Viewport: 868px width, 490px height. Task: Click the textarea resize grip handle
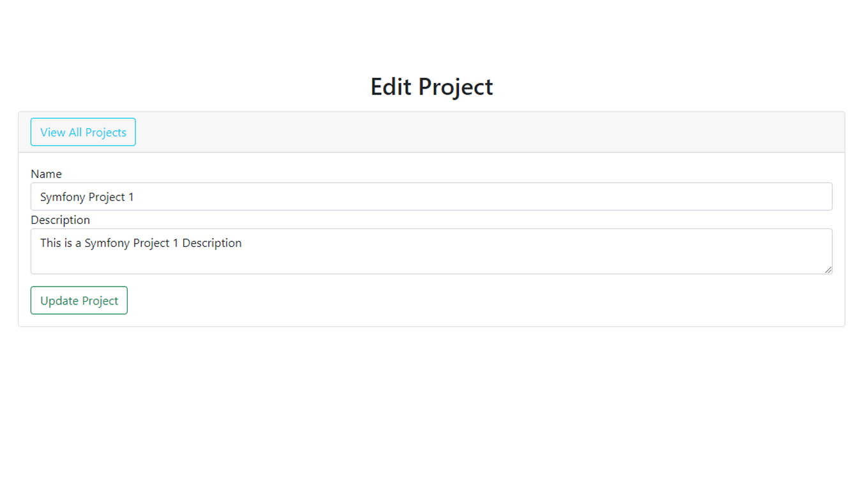click(828, 270)
